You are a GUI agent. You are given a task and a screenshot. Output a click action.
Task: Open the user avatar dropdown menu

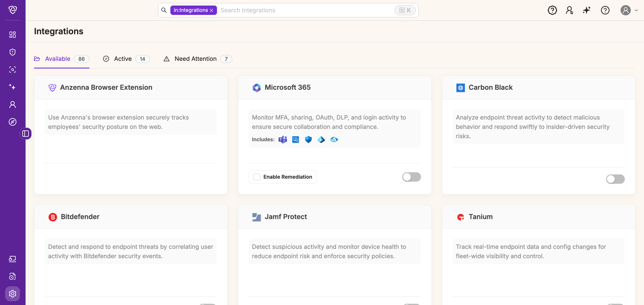pos(629,10)
